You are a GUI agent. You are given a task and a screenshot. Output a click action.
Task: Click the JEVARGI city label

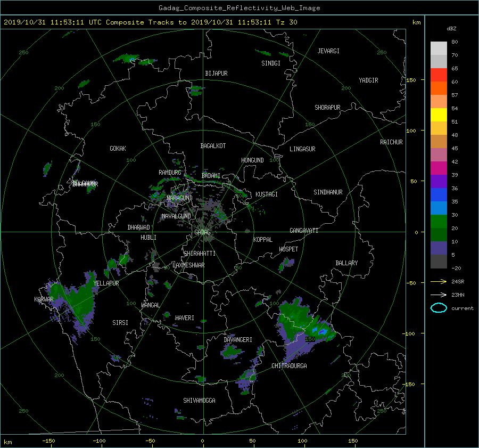point(328,51)
